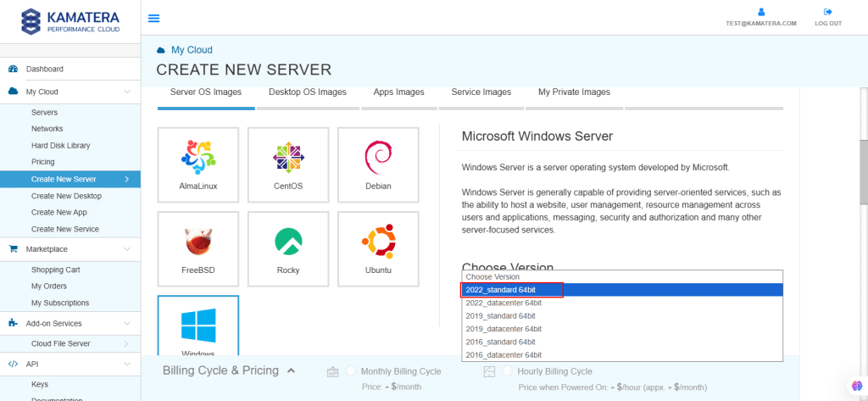Open Hard Disk Library in sidebar
This screenshot has height=401, width=868.
[60, 146]
